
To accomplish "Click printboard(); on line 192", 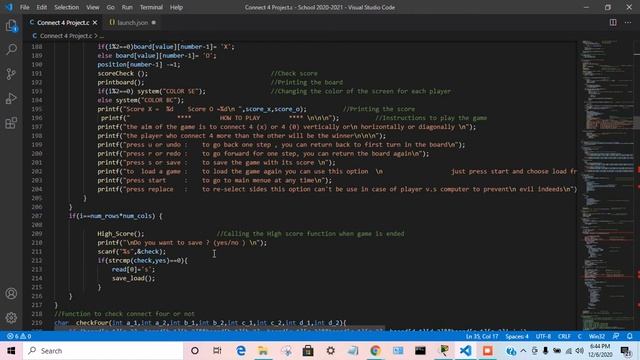I will [121, 82].
